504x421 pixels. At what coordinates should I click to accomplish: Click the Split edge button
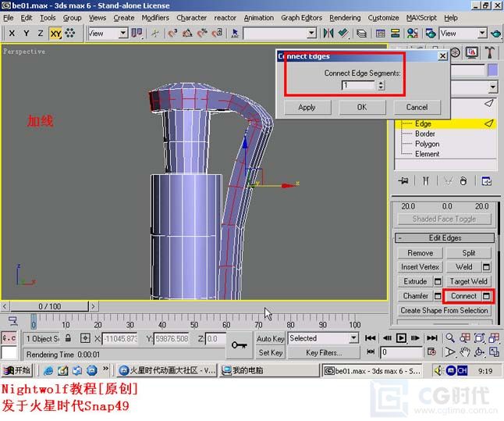point(469,253)
